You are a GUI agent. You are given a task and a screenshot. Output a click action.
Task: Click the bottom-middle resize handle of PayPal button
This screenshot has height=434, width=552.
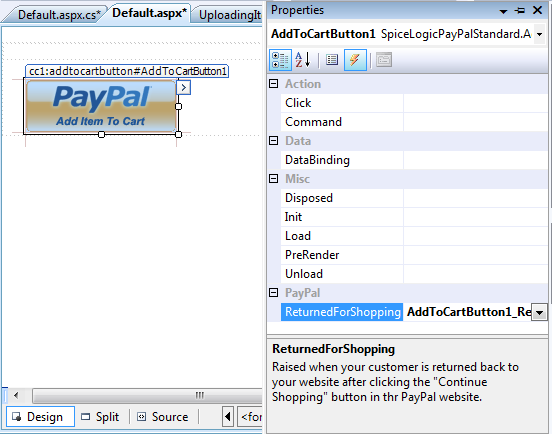pos(101,134)
